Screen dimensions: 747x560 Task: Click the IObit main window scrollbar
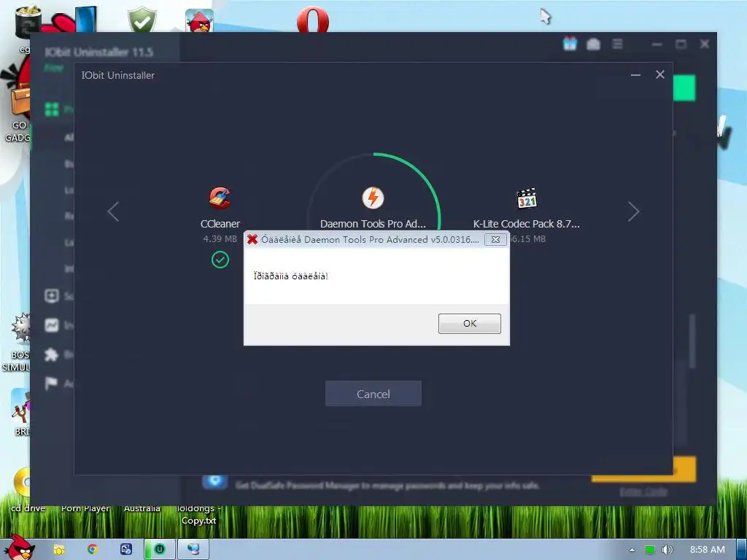692,341
